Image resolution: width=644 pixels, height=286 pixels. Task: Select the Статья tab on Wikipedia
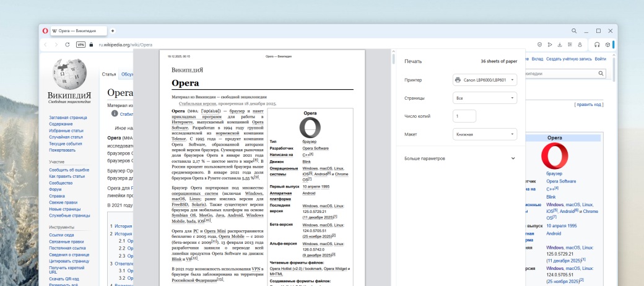coord(109,74)
